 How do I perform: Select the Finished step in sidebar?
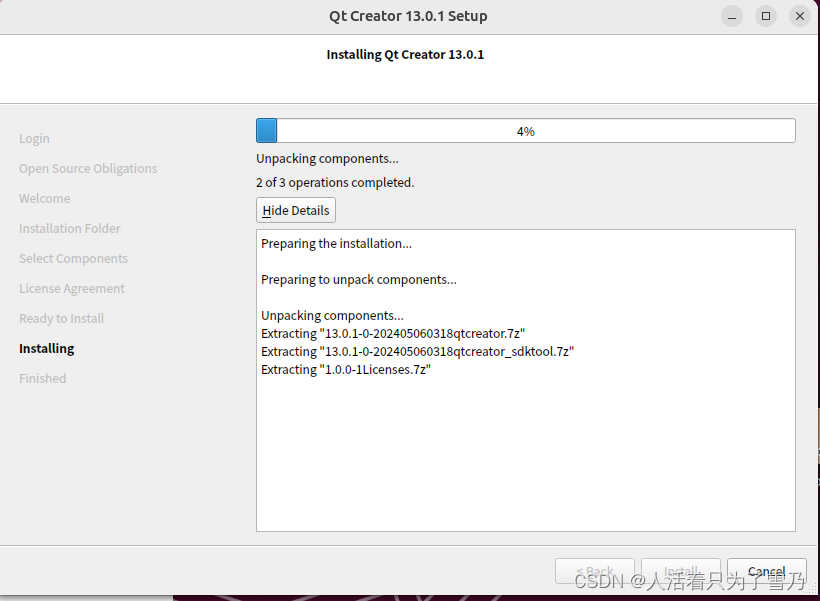click(42, 378)
